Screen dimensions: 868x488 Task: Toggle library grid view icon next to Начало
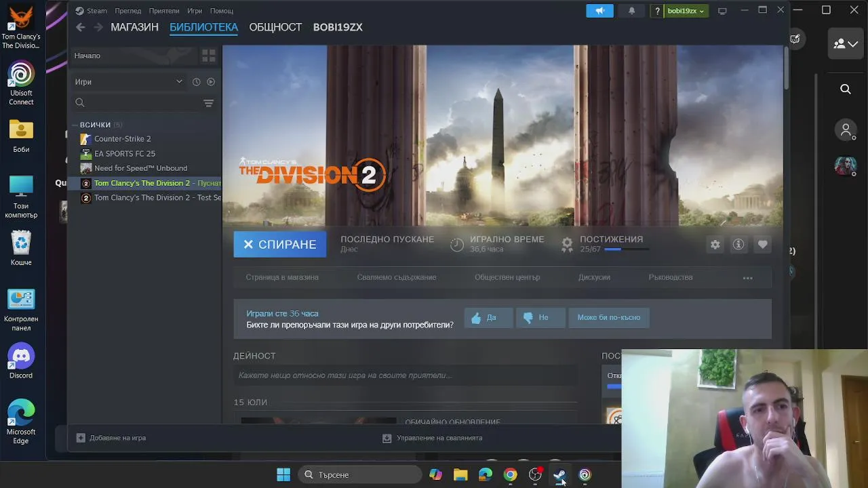click(x=209, y=56)
